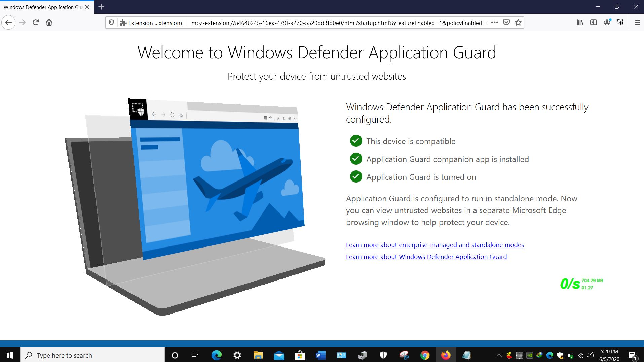Launch Microsoft Edge from taskbar
Image resolution: width=644 pixels, height=362 pixels.
[216, 355]
